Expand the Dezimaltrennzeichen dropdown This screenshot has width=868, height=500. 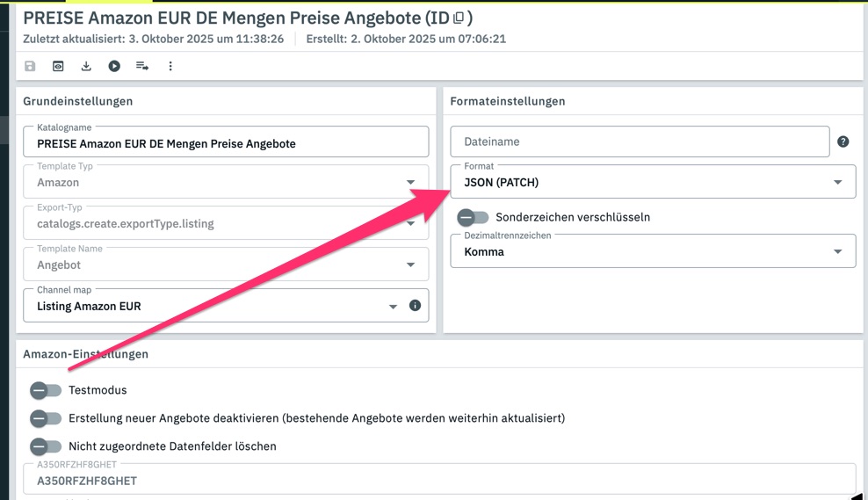point(652,251)
